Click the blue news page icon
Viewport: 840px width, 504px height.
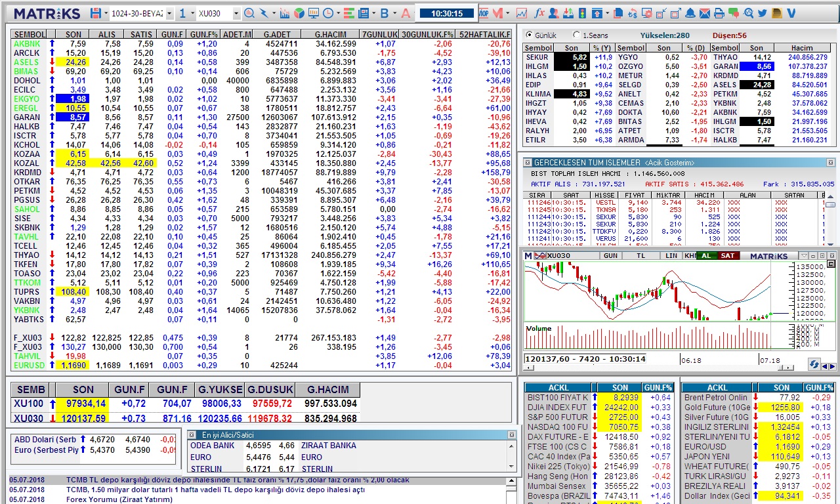coord(364,13)
